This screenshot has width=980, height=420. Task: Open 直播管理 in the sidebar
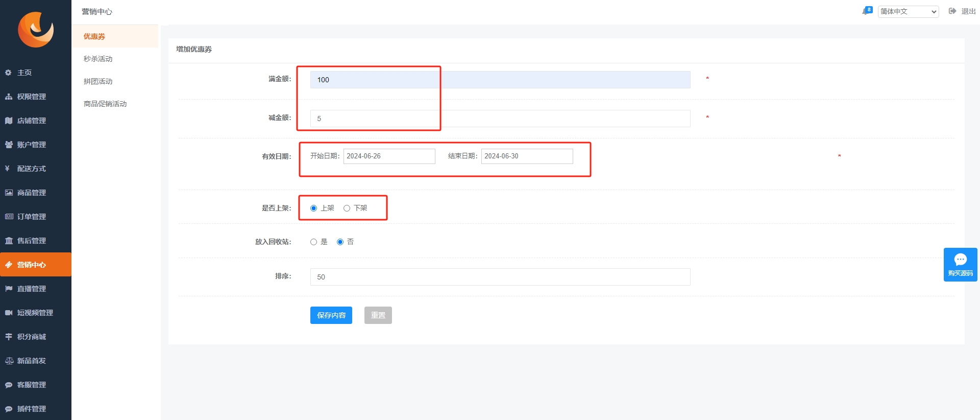click(x=36, y=289)
